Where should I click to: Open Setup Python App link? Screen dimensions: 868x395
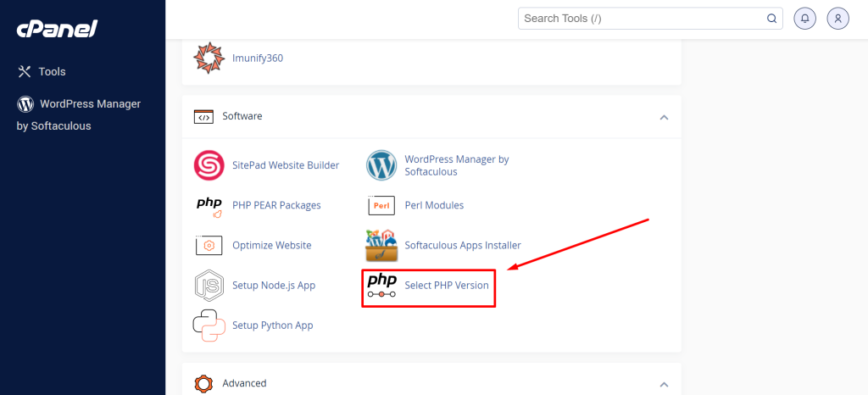(272, 325)
